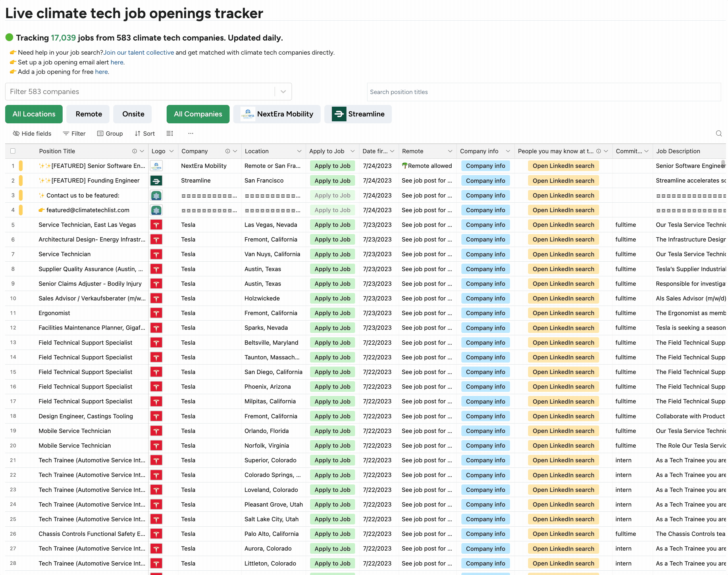Open LinkedIn search for row 19 Orlando
The width and height of the screenshot is (728, 575).
[563, 431]
